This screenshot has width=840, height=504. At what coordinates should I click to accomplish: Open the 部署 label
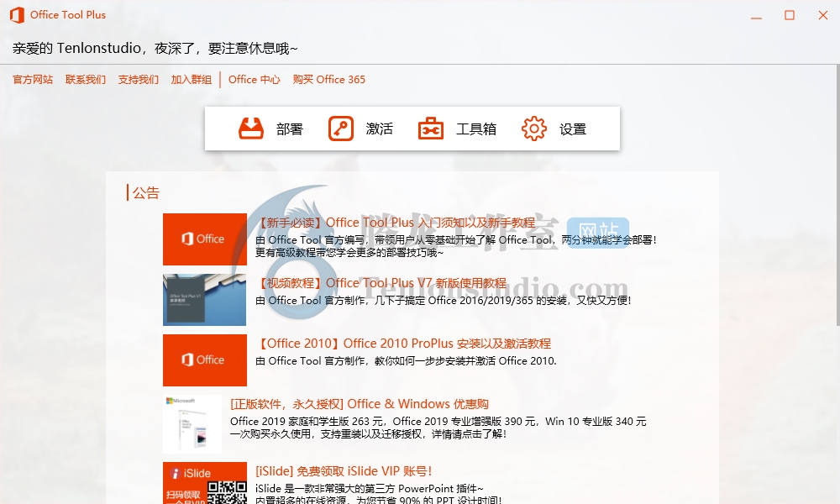[x=290, y=129]
